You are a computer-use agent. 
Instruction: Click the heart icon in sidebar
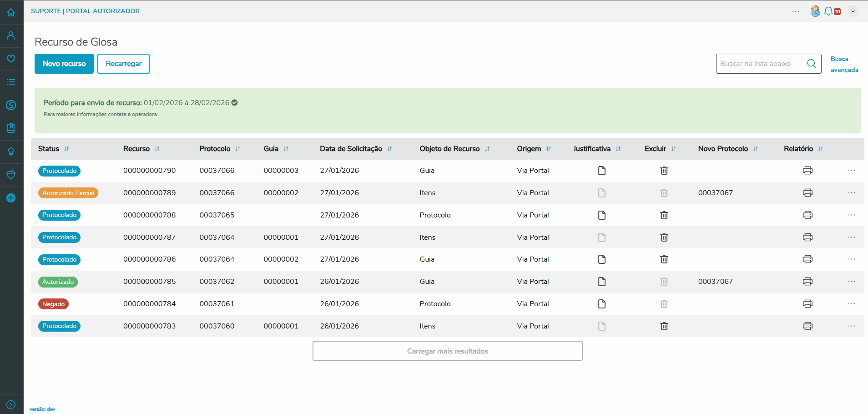tap(11, 59)
